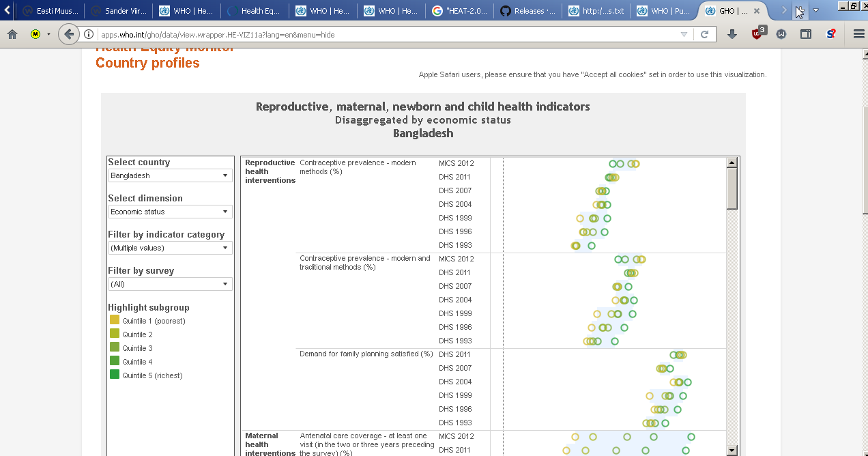The height and width of the screenshot is (456, 868).
Task: Open the Select country dropdown
Action: click(170, 175)
